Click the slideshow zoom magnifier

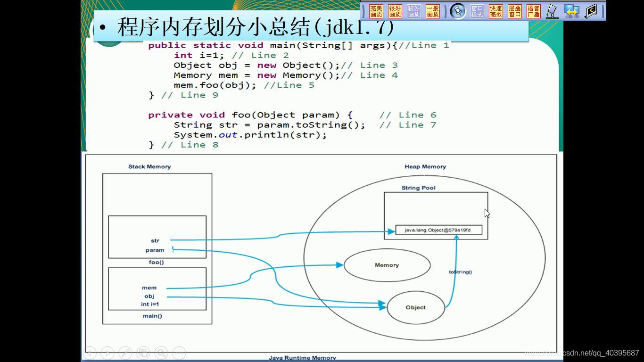[x=161, y=353]
